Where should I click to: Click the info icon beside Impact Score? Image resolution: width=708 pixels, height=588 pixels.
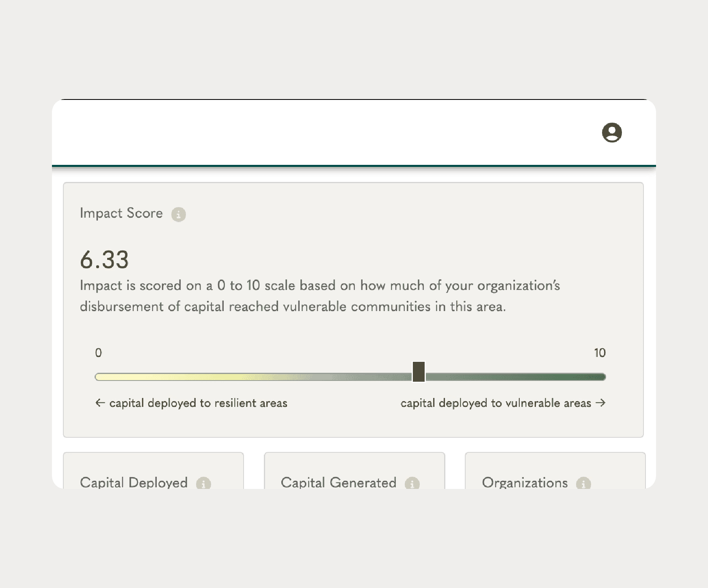click(x=179, y=214)
